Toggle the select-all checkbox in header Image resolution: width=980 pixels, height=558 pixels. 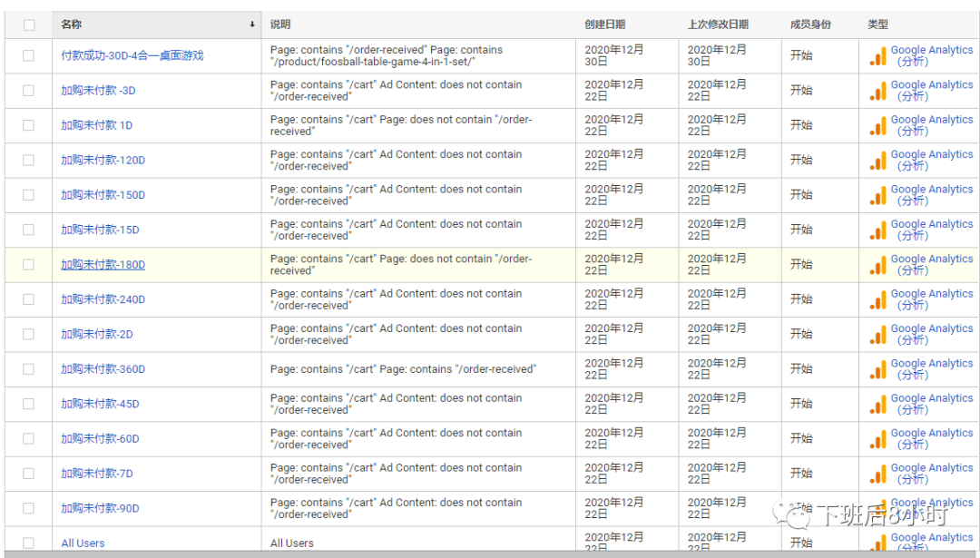point(29,25)
